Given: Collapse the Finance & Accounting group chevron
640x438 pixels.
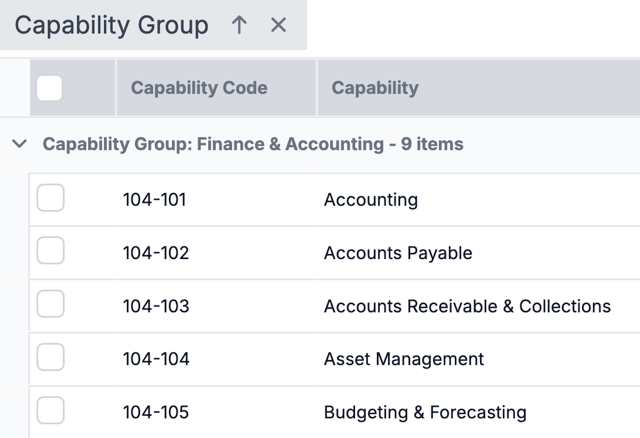Looking at the screenshot, I should click(19, 144).
